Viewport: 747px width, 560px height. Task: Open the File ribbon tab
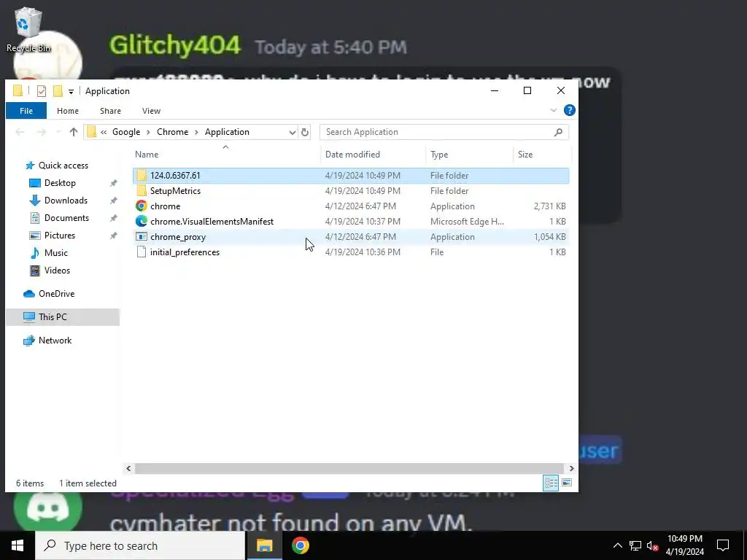pos(26,111)
